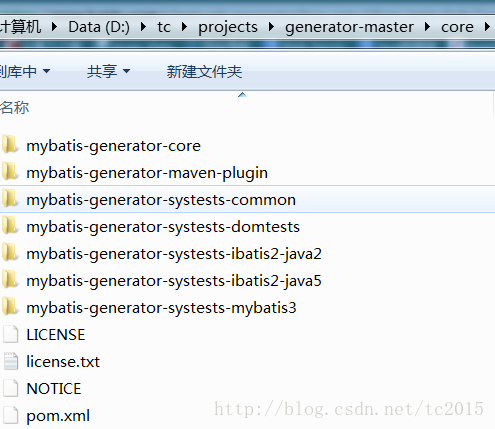
Task: Open the 共享 share dropdown
Action: (x=108, y=71)
